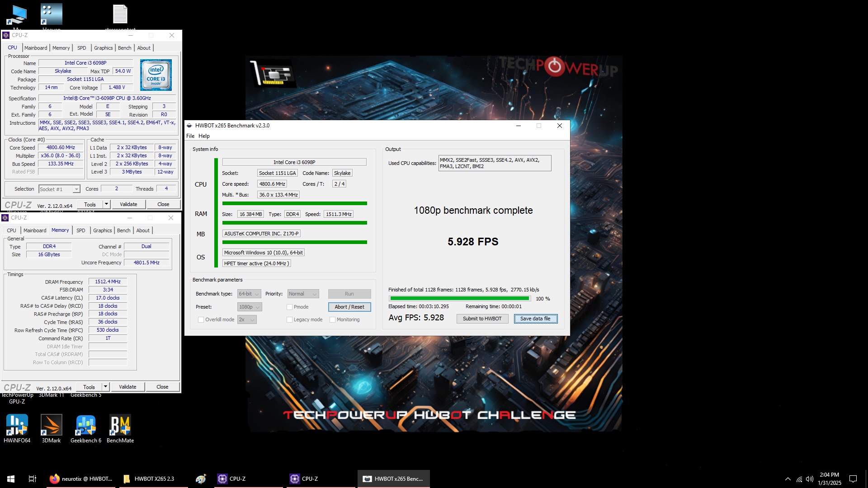Image resolution: width=868 pixels, height=488 pixels.
Task: Toggle Monitoring checkbox
Action: tap(332, 319)
